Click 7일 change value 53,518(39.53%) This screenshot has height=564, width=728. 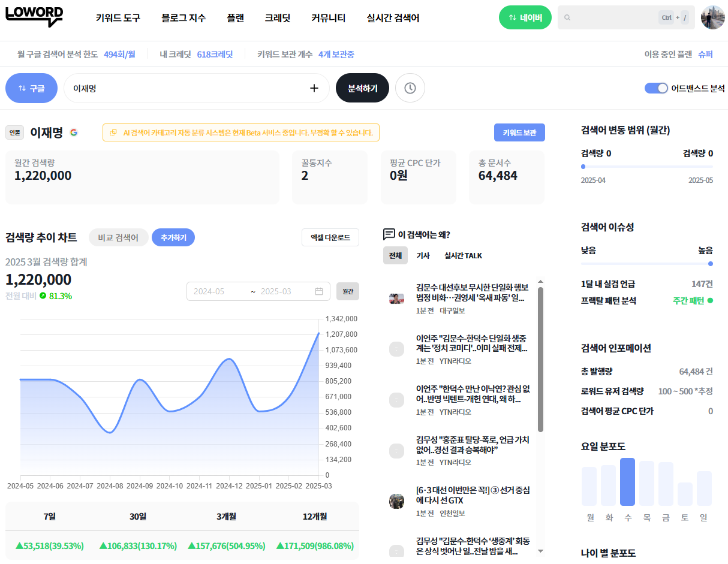pos(50,545)
